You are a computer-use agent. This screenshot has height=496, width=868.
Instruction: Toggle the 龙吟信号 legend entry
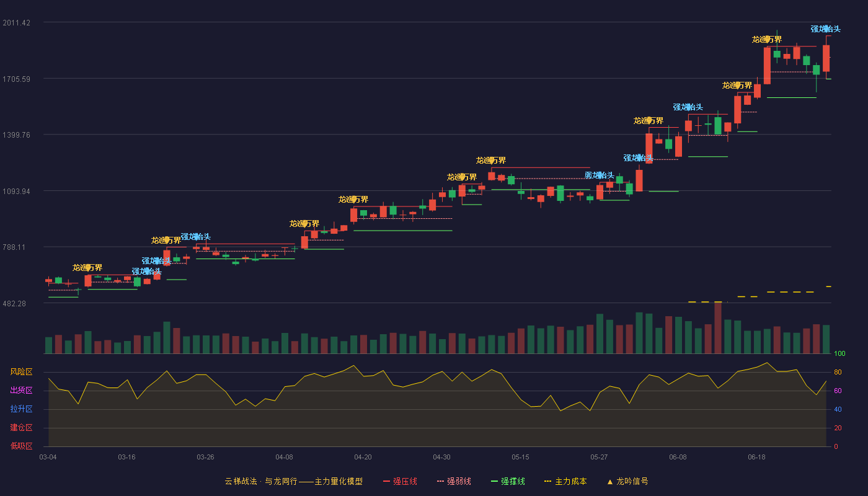(627, 481)
